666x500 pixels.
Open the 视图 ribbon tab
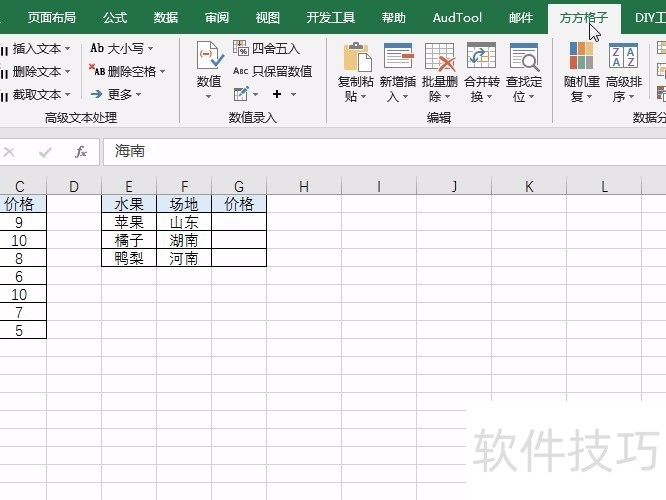click(268, 17)
